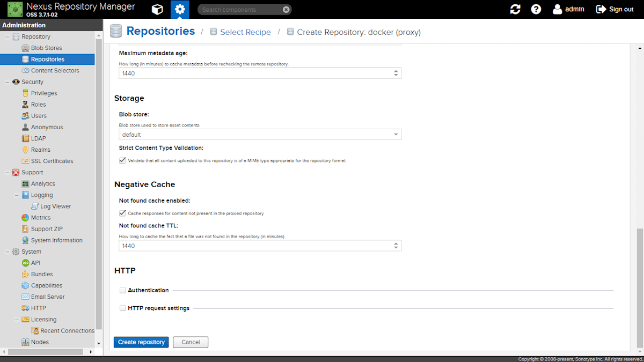The width and height of the screenshot is (644, 362).
Task: Click the Realms shield icon
Action: [25, 150]
